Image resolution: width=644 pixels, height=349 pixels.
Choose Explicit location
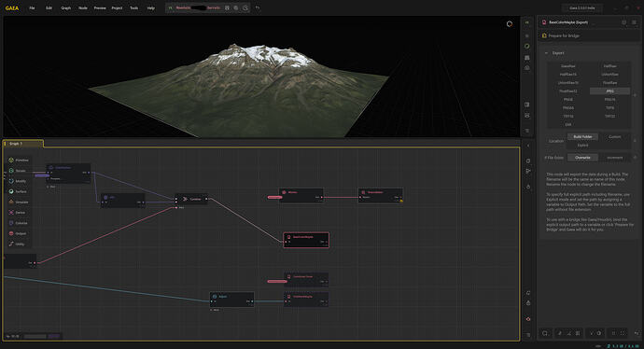[582, 145]
